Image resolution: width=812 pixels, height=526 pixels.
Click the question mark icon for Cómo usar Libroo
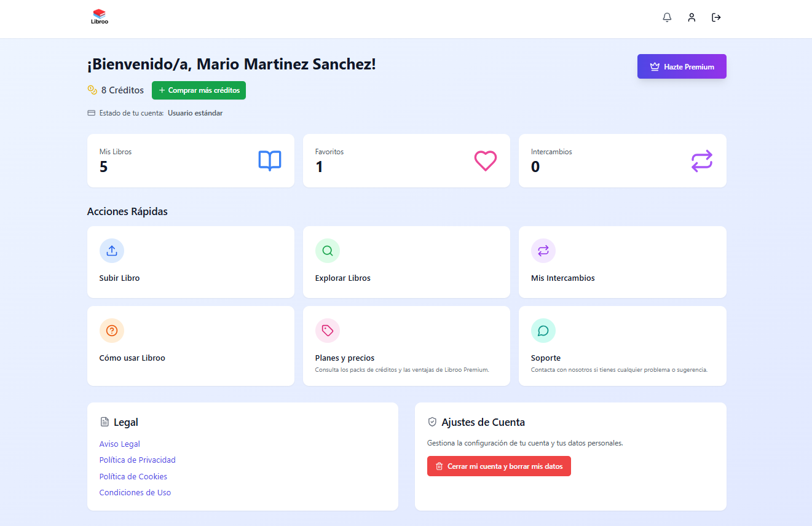[112, 331]
